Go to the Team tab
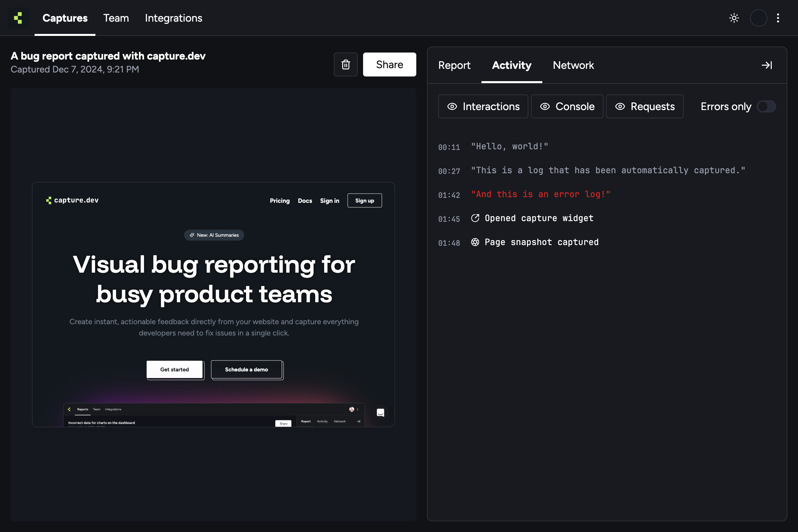The height and width of the screenshot is (532, 798). (116, 18)
